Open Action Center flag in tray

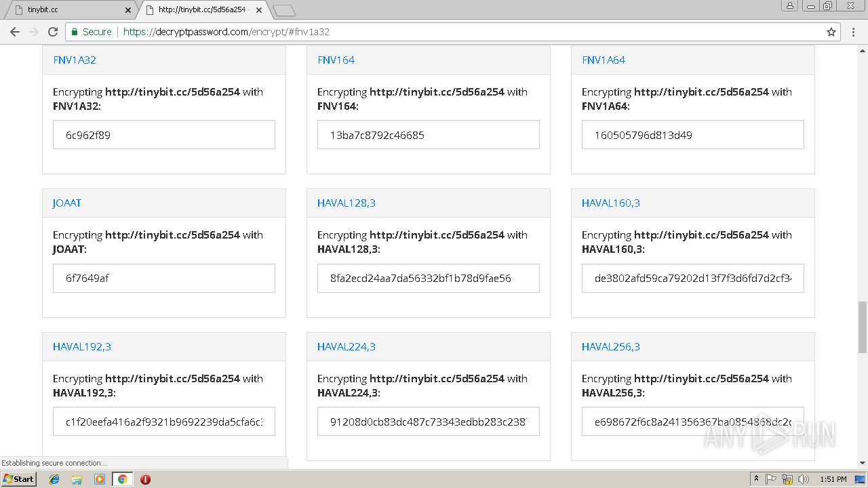click(x=772, y=479)
